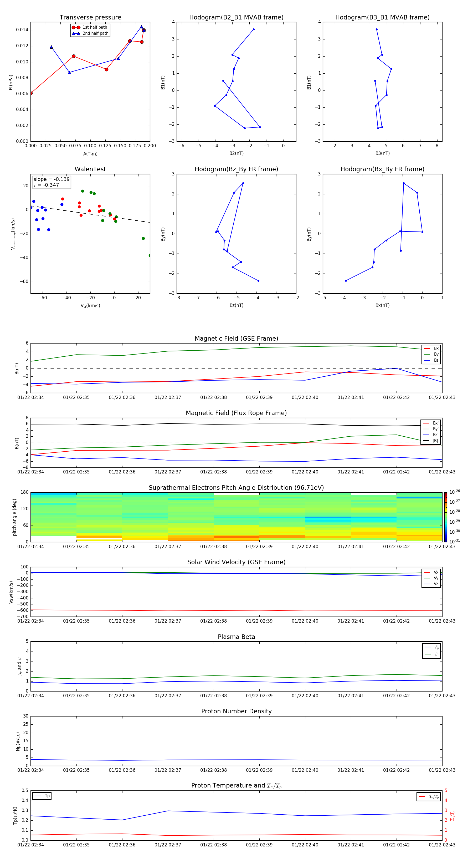473x868 pixels.
Task: Select Bz legend entry in GSE magnetic field
Action: coord(431,360)
